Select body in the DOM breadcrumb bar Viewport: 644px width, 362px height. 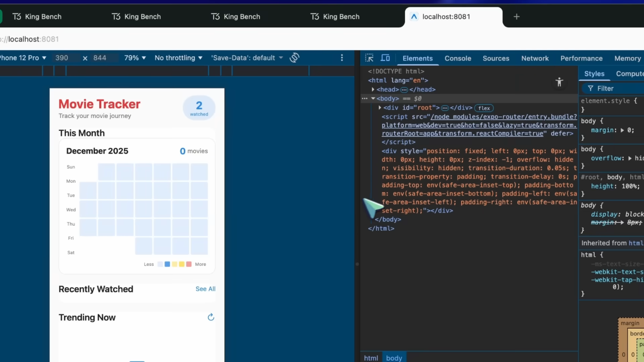click(x=394, y=358)
